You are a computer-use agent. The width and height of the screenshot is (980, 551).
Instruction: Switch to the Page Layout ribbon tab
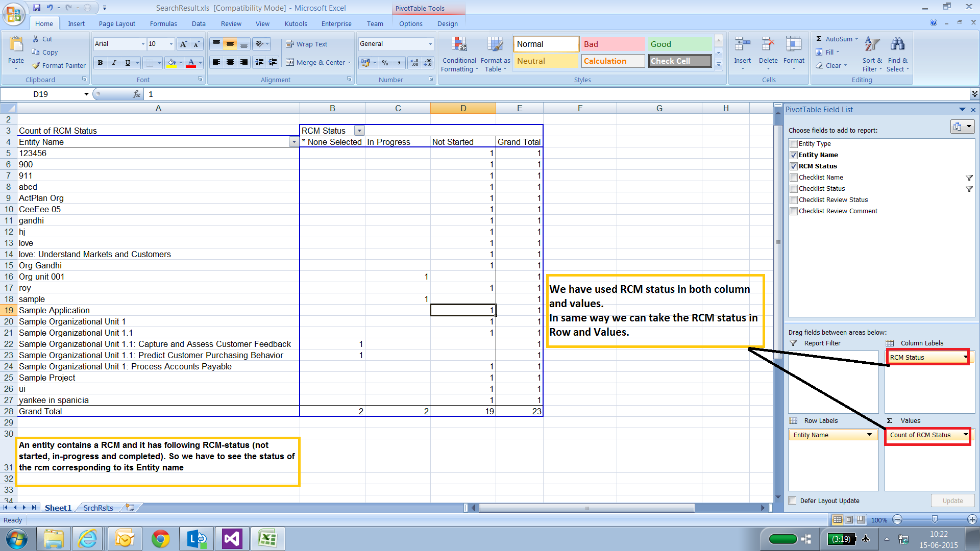pyautogui.click(x=117, y=23)
